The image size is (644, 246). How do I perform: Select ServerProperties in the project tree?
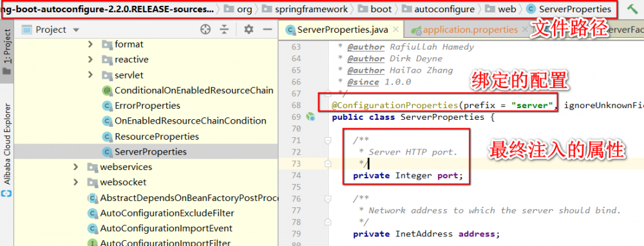click(x=144, y=151)
